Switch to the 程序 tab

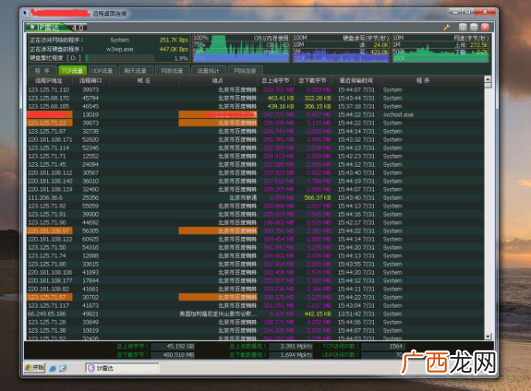42,71
